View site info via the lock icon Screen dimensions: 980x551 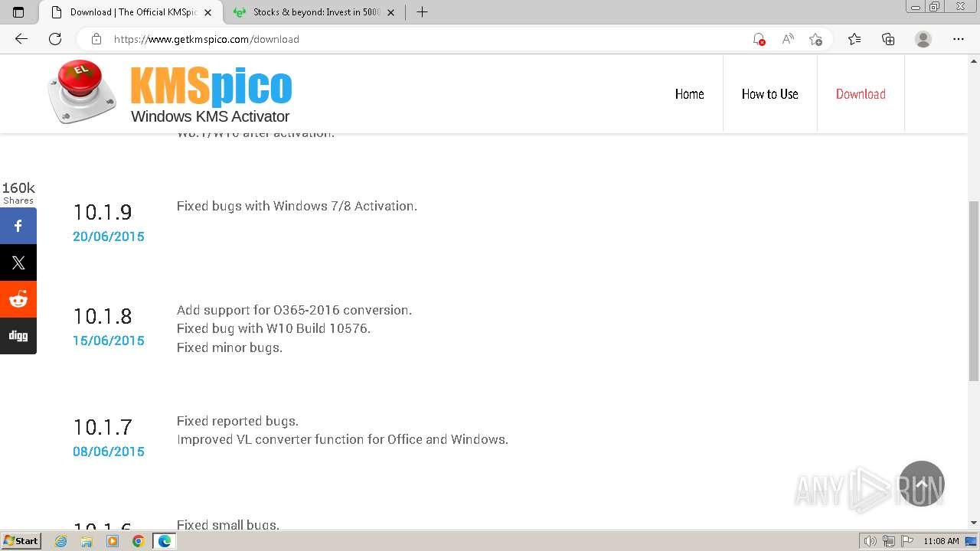(96, 39)
